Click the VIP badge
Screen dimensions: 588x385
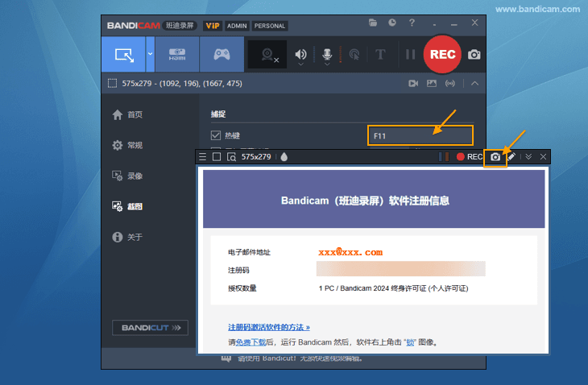(x=213, y=26)
